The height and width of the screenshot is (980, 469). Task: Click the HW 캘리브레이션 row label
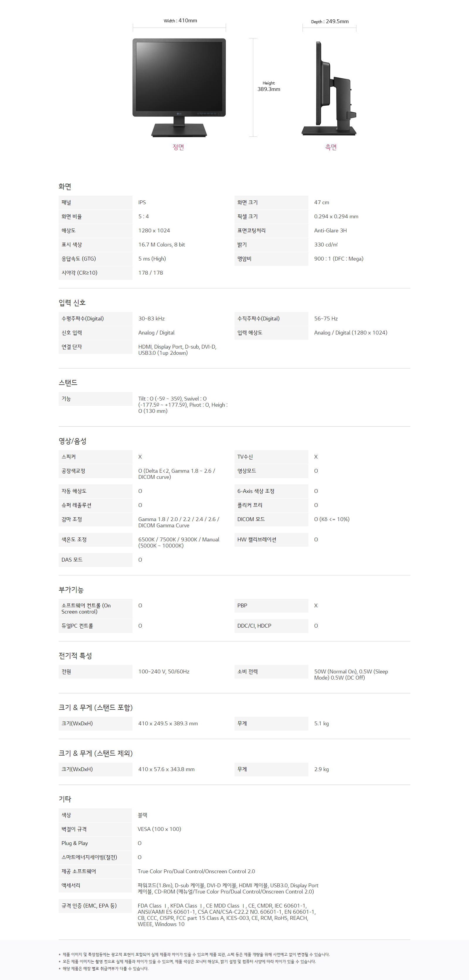tap(257, 540)
